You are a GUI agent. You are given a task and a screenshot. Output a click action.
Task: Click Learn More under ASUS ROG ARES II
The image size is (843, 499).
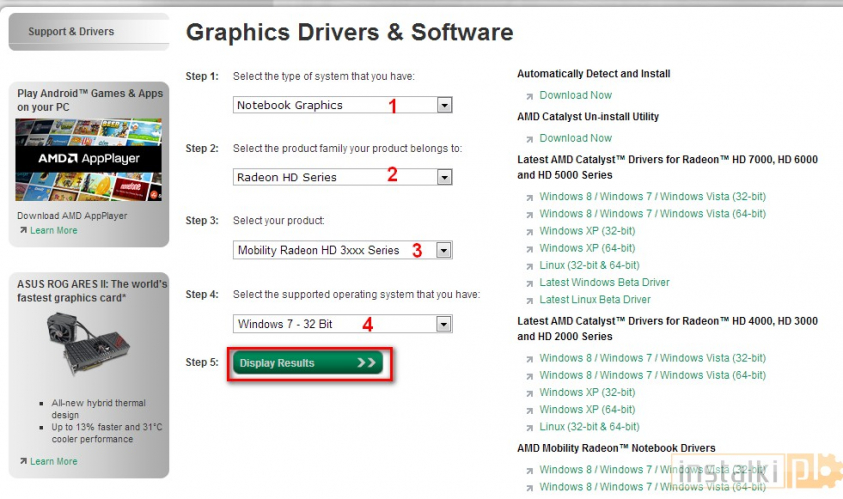pyautogui.click(x=54, y=461)
